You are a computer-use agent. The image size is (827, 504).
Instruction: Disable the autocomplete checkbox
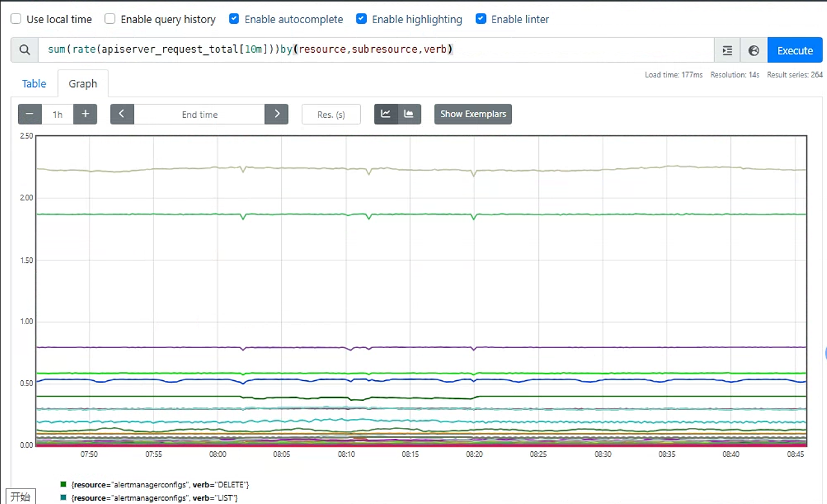coord(234,19)
